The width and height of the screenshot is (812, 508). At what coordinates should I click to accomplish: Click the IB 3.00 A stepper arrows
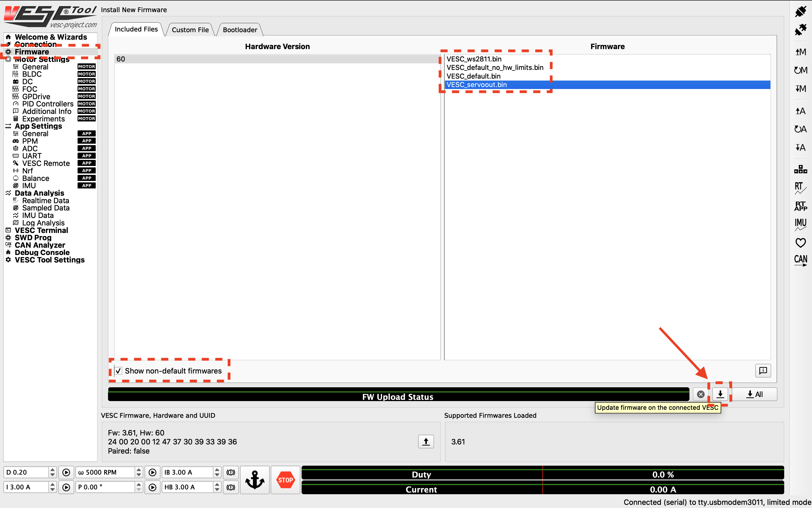pos(217,472)
